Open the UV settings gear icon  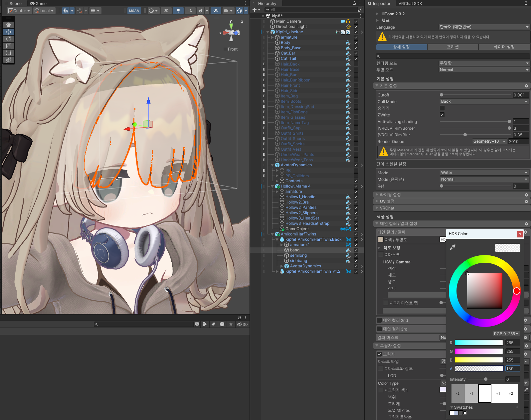pos(527,202)
